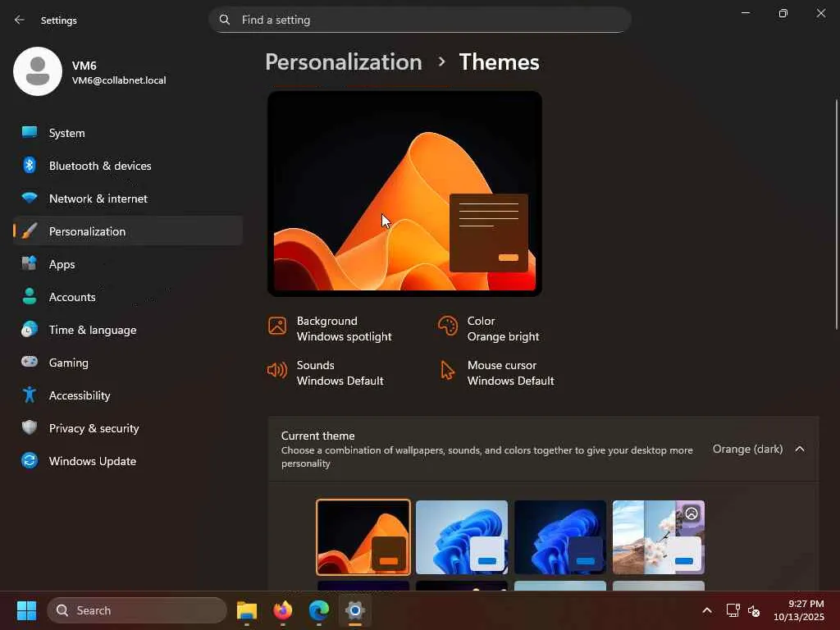
Task: Go to Accessibility settings
Action: point(127,395)
